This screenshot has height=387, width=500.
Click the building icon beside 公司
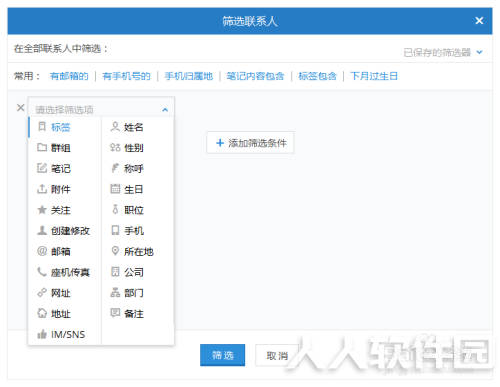point(115,272)
